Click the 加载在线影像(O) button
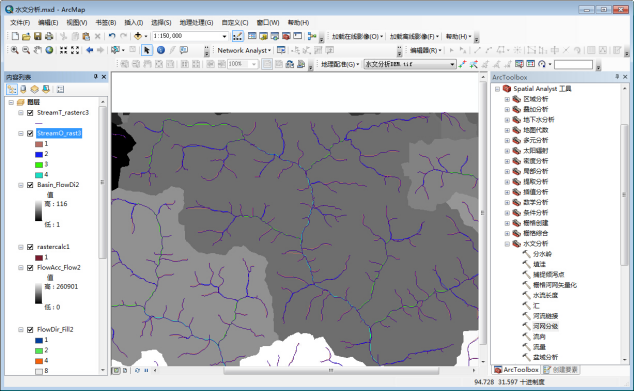635x392 pixels. [x=357, y=37]
